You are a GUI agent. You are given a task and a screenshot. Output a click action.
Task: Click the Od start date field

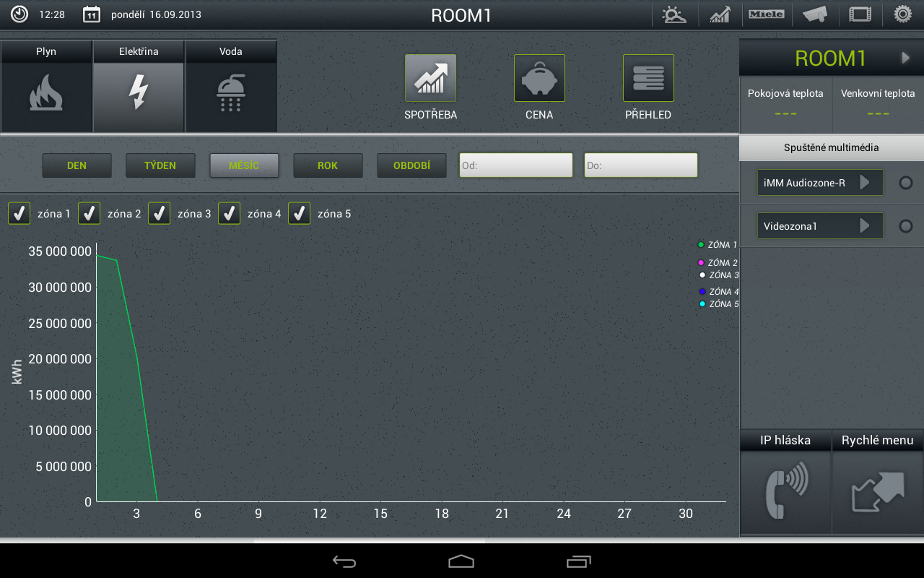(x=516, y=165)
